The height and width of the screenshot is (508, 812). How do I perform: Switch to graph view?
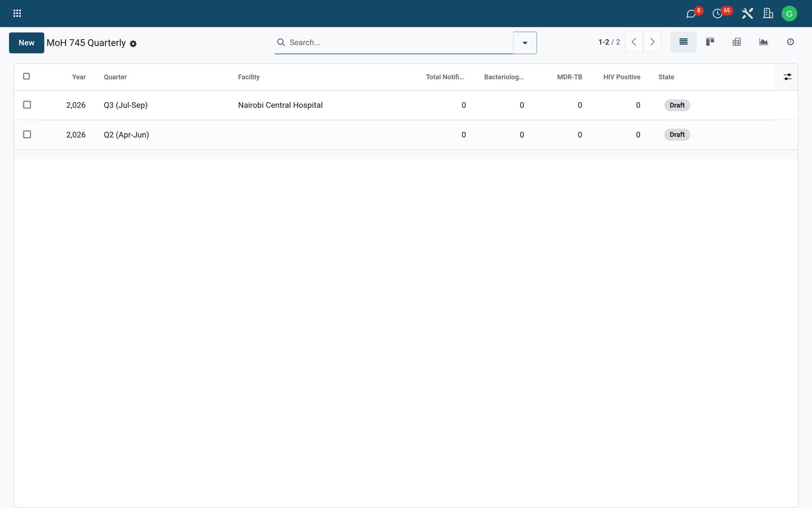point(763,42)
